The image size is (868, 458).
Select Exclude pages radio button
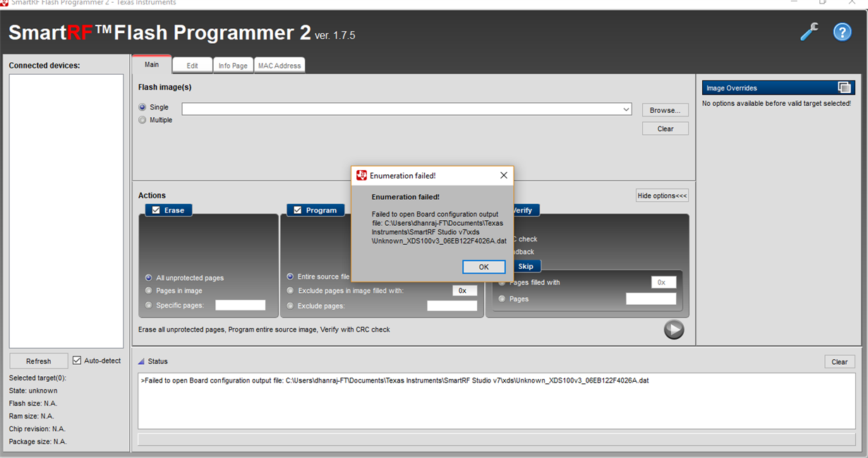click(290, 306)
